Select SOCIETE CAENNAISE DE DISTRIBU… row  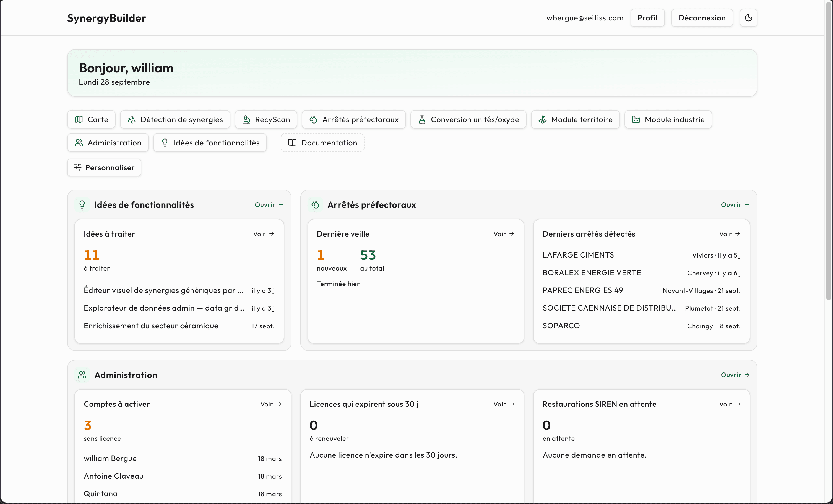click(641, 308)
